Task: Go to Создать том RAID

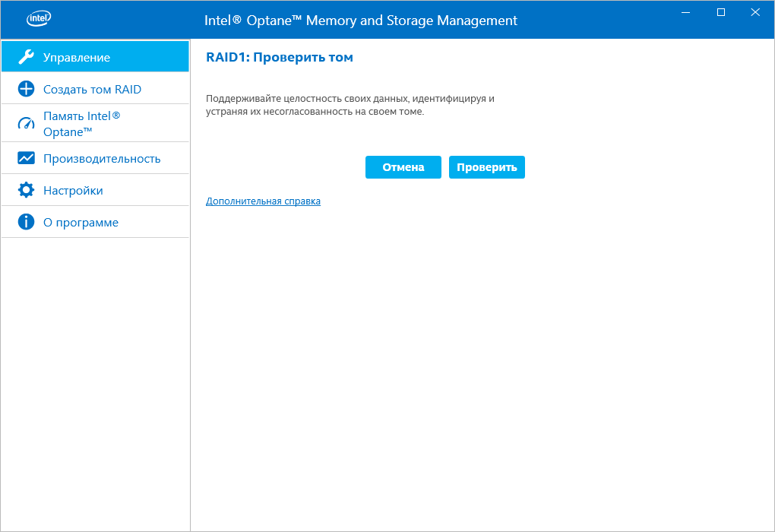Action: click(96, 89)
